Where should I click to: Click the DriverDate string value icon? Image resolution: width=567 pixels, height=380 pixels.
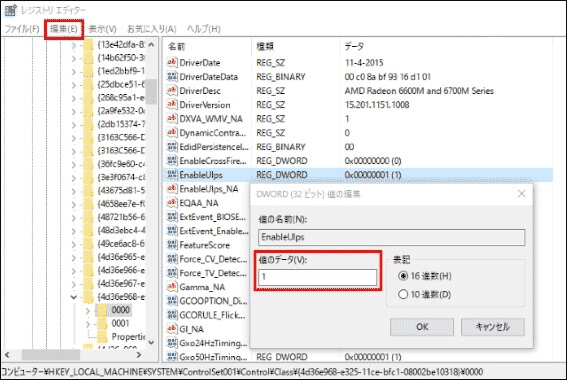tap(172, 63)
